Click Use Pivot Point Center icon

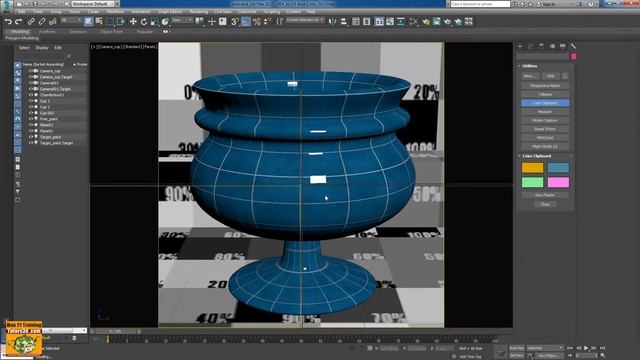(200, 22)
